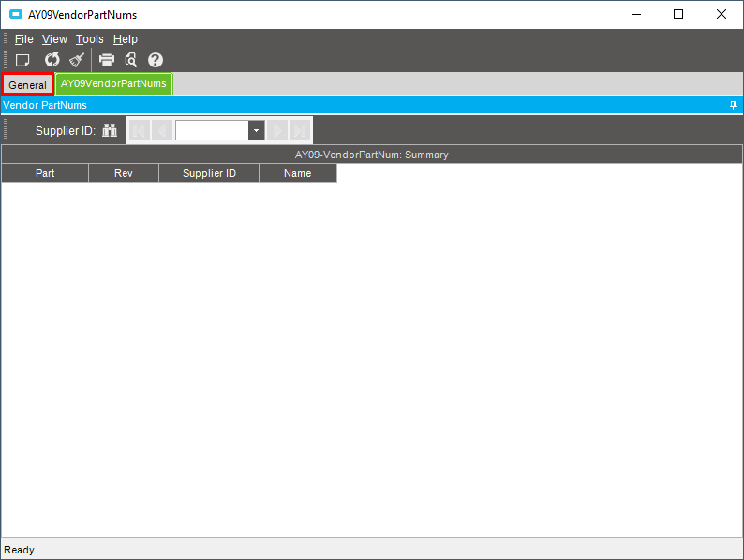Click the Clear broom toolbar icon
The width and height of the screenshot is (744, 560).
click(x=77, y=60)
